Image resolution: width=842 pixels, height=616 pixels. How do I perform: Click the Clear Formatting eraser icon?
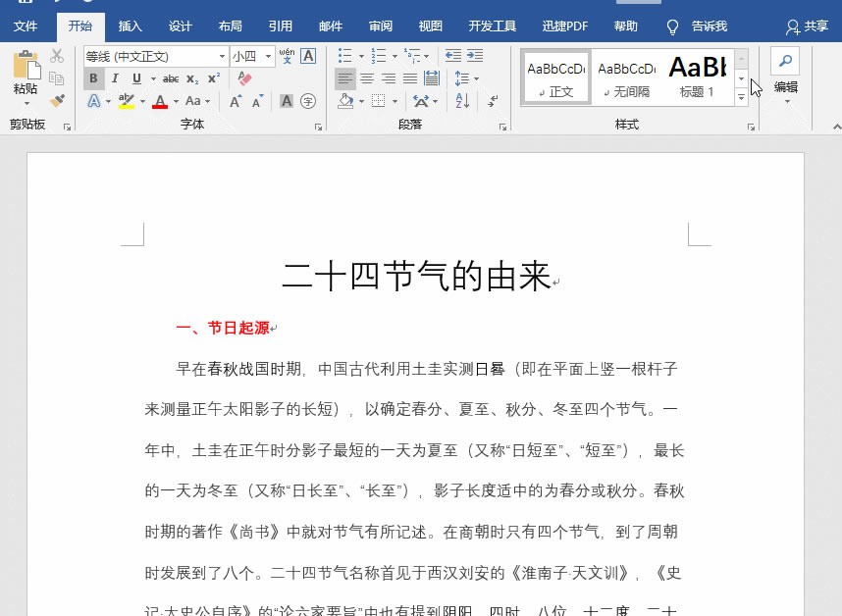point(245,78)
